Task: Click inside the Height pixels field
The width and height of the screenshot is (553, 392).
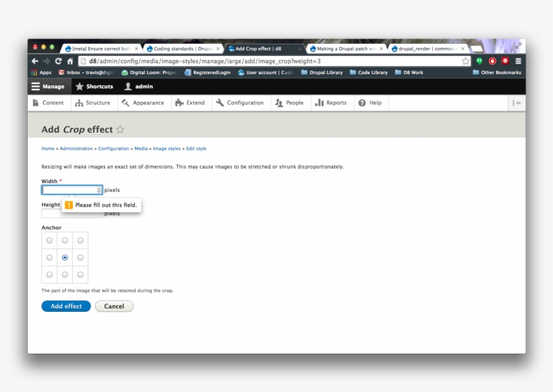Action: pos(71,214)
